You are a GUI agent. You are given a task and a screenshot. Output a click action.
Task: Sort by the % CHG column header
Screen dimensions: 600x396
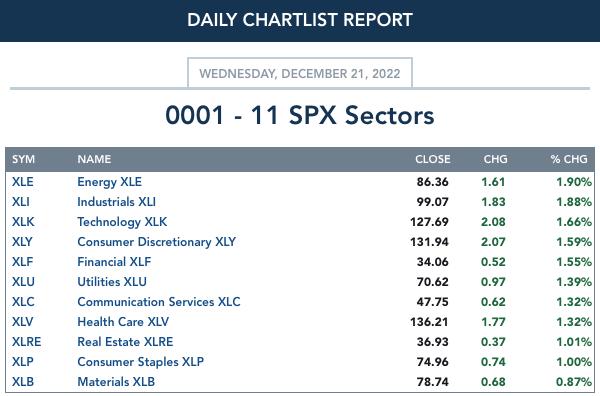[569, 159]
